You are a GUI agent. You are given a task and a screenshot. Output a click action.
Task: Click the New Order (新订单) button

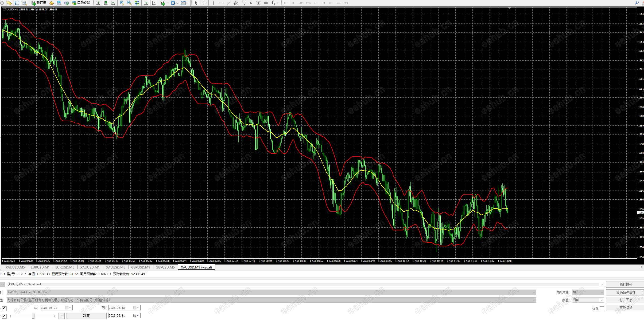point(39,3)
